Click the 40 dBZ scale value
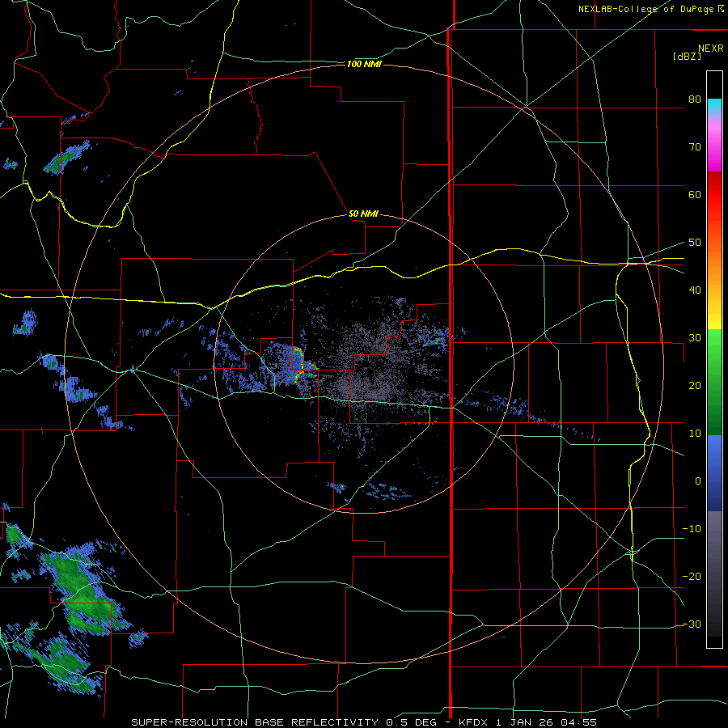Screen dimensions: 728x728 (x=695, y=290)
